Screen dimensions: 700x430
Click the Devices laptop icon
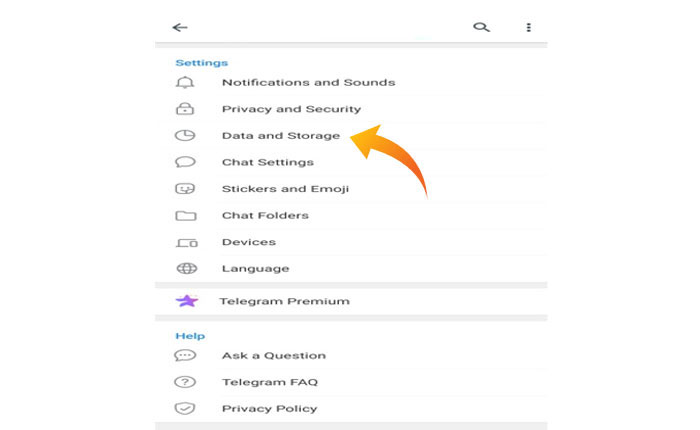point(185,242)
